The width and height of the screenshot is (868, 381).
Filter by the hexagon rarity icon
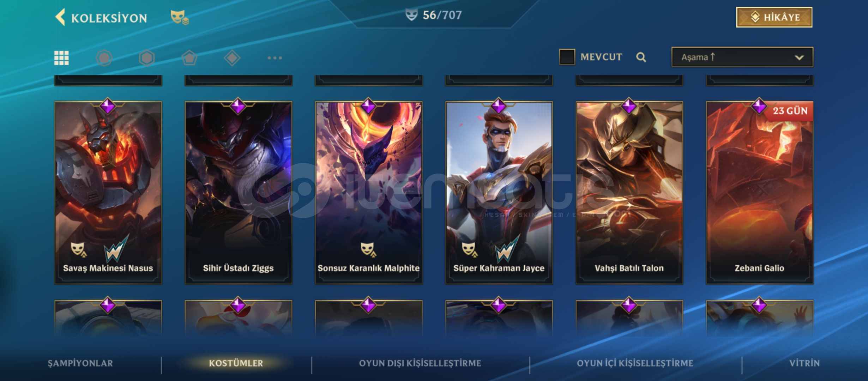tap(147, 58)
